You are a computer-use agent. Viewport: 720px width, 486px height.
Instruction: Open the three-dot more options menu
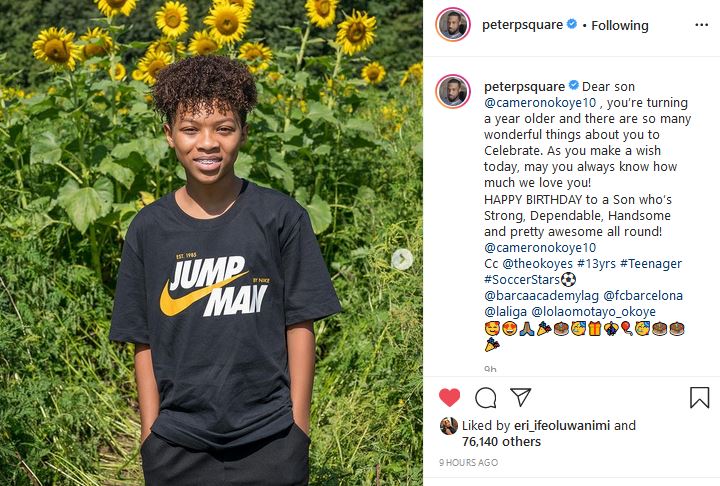[x=701, y=25]
